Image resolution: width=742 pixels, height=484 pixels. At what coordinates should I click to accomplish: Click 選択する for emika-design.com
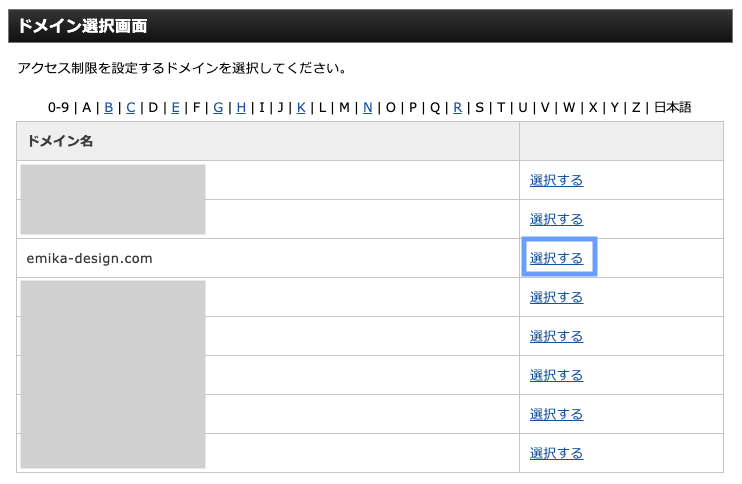point(556,258)
